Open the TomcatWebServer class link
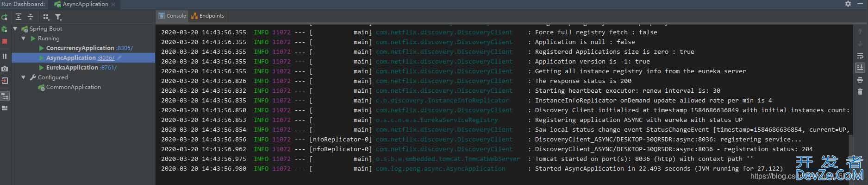The height and width of the screenshot is (185, 868). coord(448,159)
